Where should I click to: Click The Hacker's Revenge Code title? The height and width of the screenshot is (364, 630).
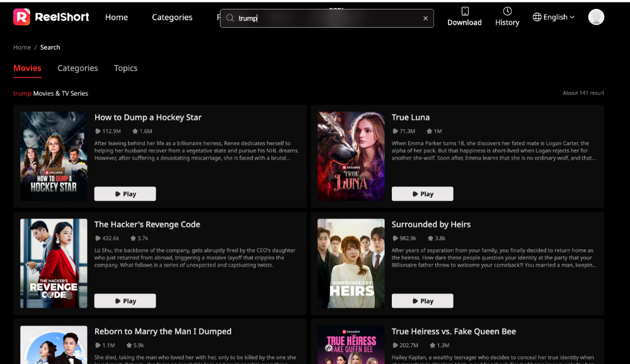tap(147, 224)
